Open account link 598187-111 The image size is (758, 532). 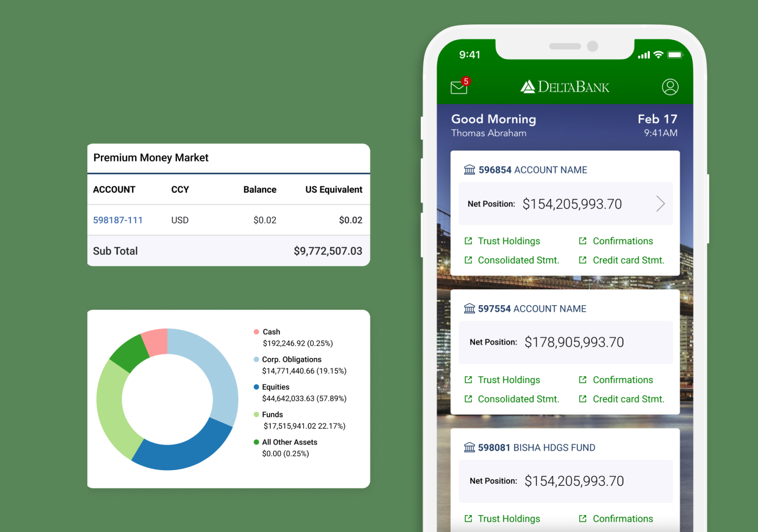pos(118,220)
